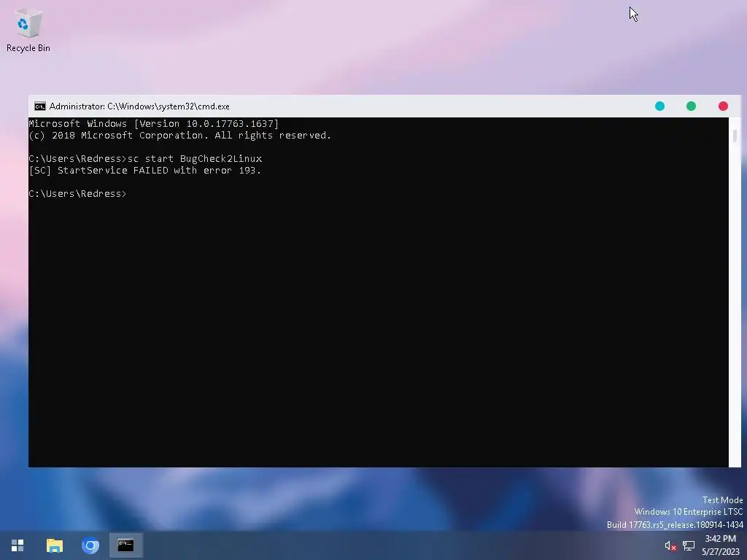
Task: Open the Windows Start menu
Action: click(18, 545)
